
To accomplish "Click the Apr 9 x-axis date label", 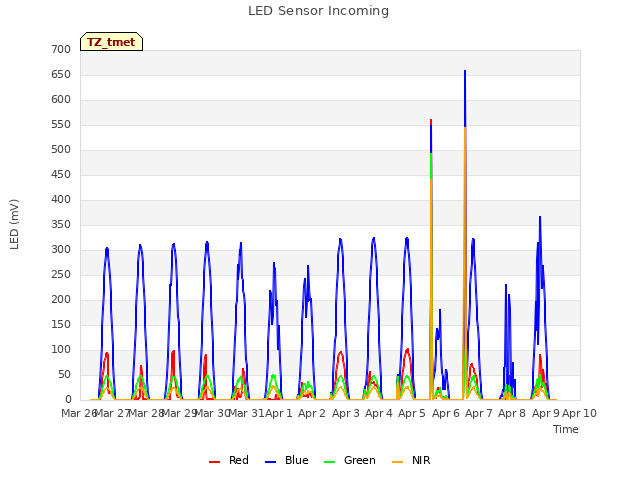I will tap(546, 413).
